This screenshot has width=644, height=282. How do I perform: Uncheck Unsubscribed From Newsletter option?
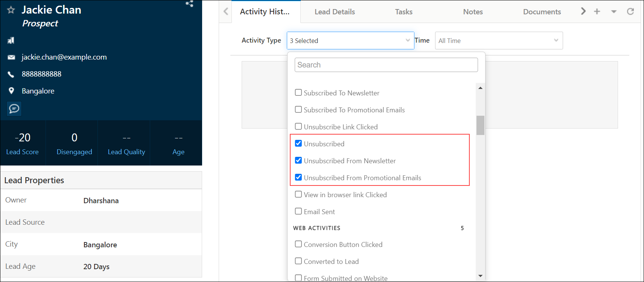click(x=298, y=161)
